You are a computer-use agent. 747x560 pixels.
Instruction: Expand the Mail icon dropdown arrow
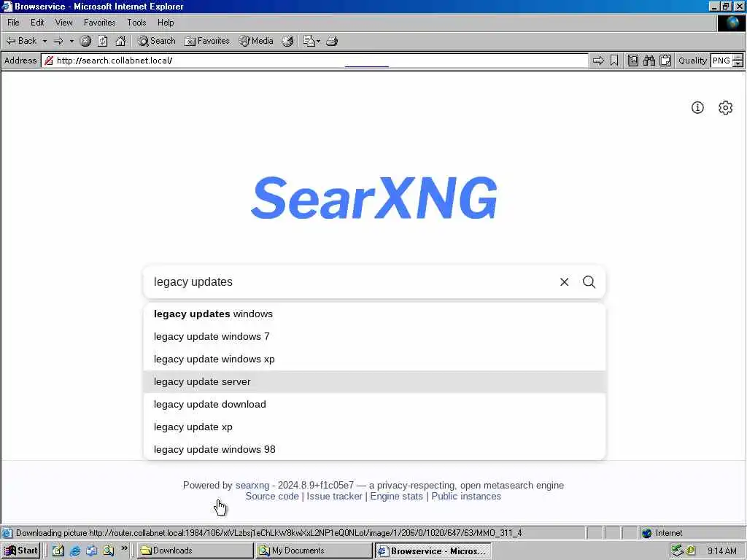tap(318, 41)
